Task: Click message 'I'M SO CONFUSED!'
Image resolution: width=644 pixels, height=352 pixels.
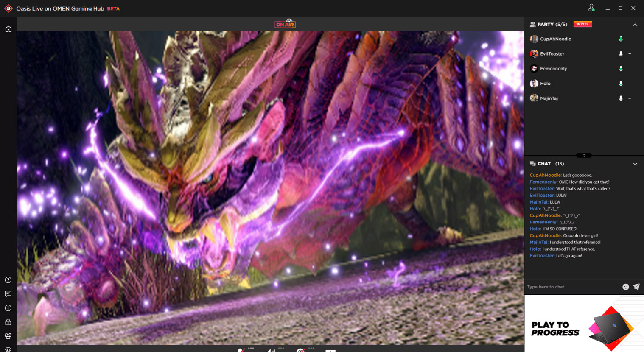Action: coord(560,229)
